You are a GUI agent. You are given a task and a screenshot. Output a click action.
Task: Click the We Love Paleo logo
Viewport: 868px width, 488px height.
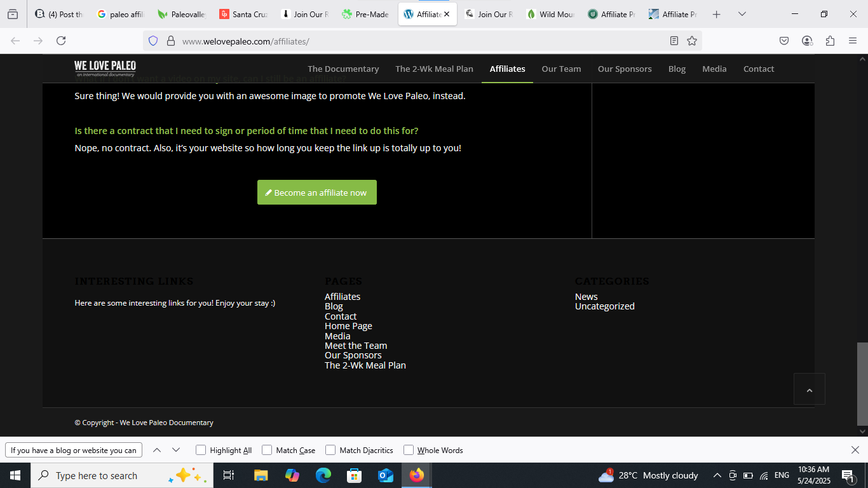[105, 68]
